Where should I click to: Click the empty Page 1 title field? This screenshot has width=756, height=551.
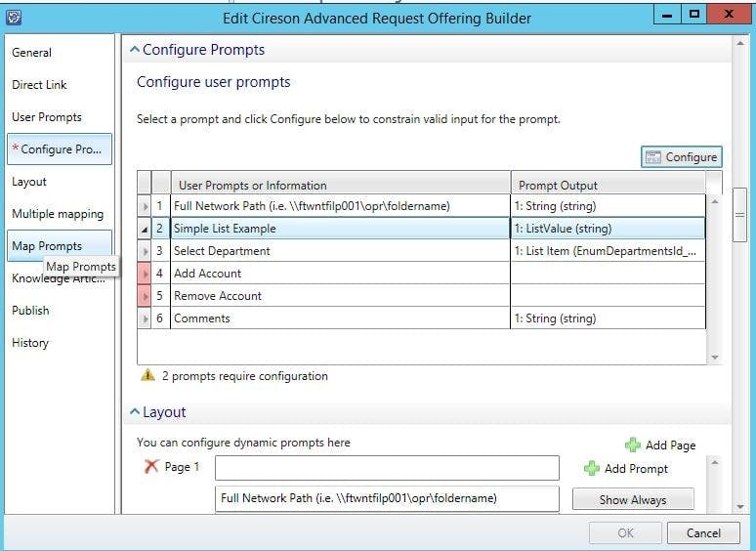387,468
